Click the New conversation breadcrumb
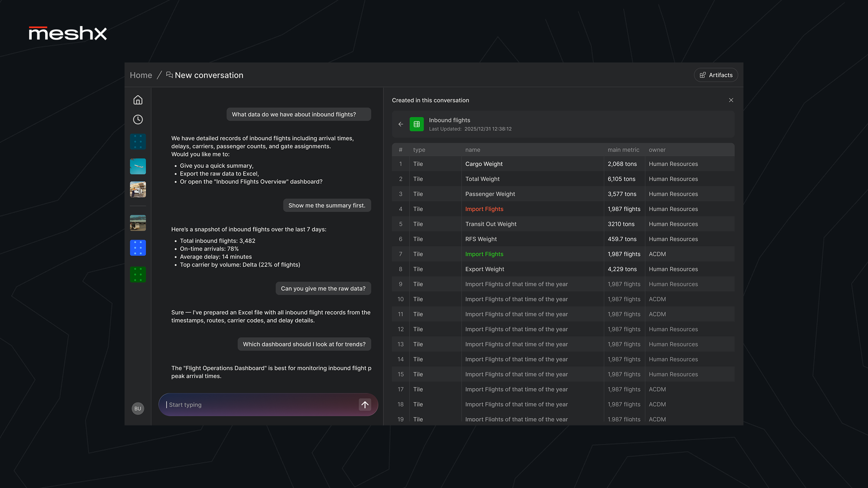 pos(209,75)
